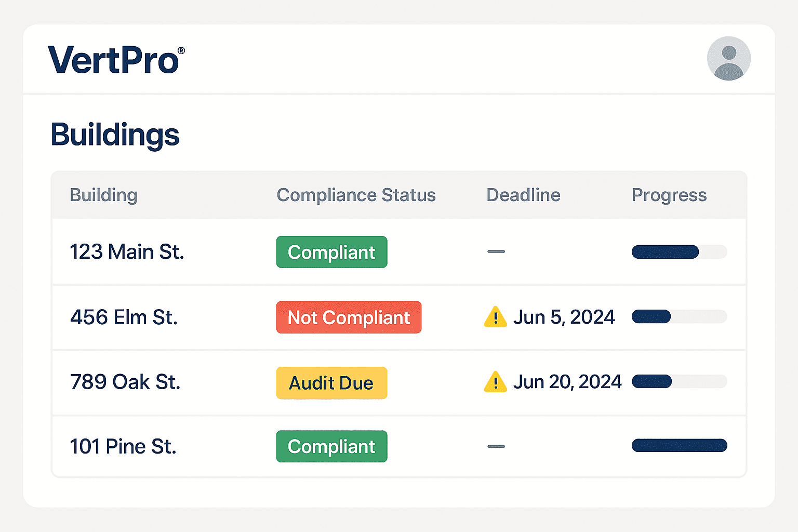This screenshot has height=532, width=798.
Task: Click the Audit Due status badge
Action: pos(331,383)
